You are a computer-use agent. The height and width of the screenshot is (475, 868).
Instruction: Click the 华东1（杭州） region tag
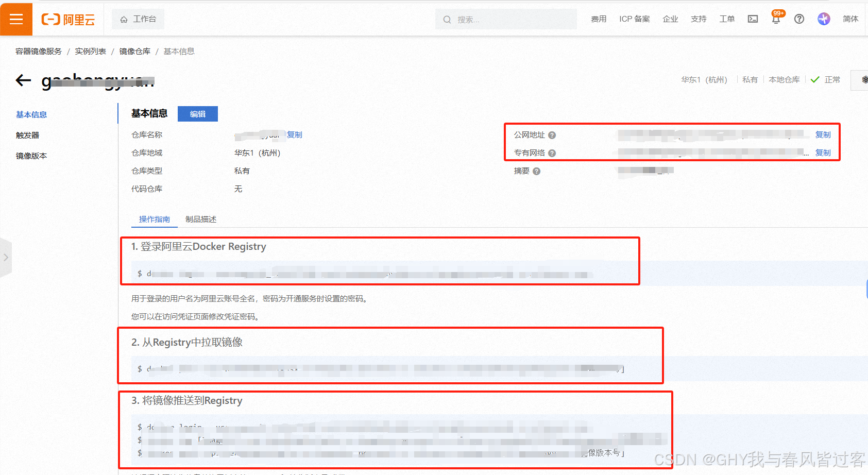(x=704, y=80)
